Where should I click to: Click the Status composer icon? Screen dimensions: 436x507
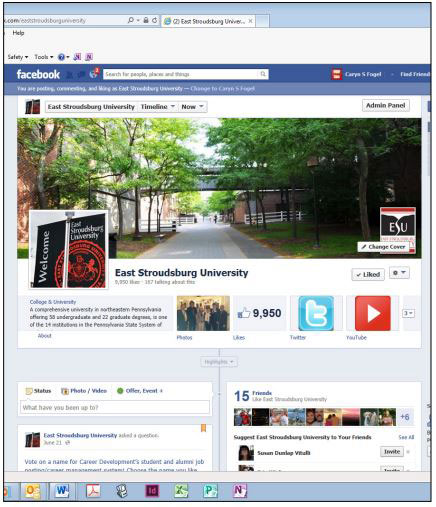29,391
